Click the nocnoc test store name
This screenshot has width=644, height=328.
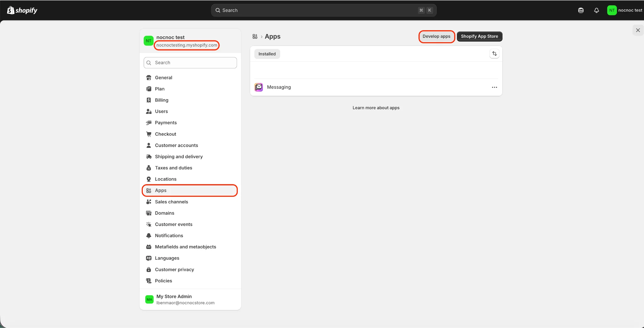[170, 37]
